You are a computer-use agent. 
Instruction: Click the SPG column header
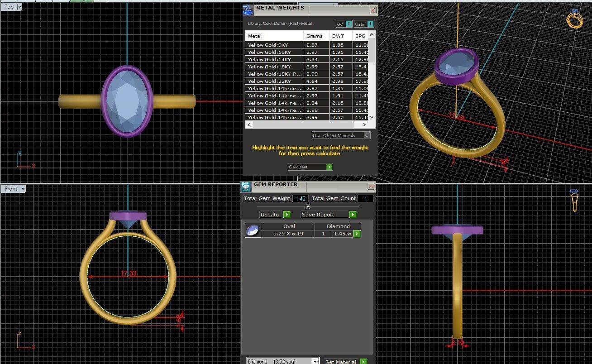click(x=360, y=36)
